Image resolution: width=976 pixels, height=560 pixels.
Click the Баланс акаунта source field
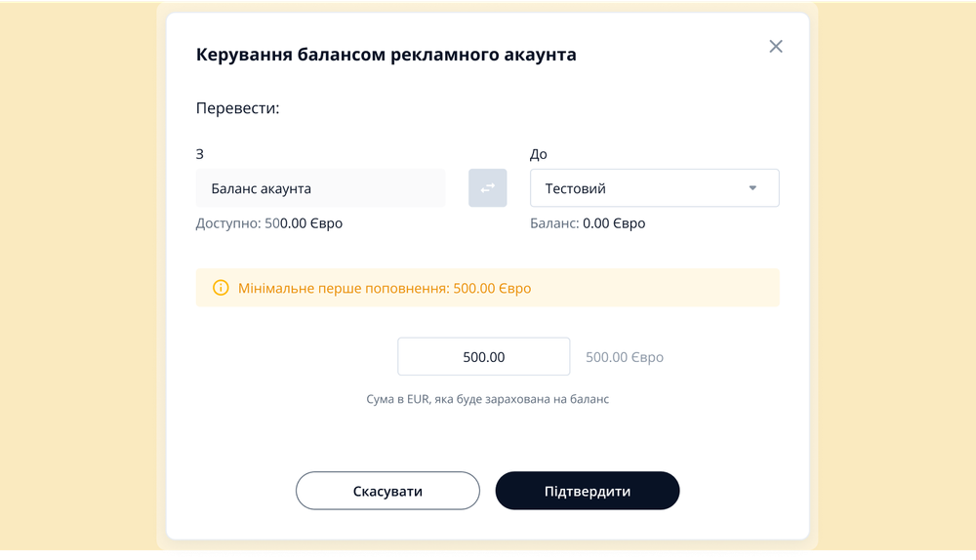[320, 188]
